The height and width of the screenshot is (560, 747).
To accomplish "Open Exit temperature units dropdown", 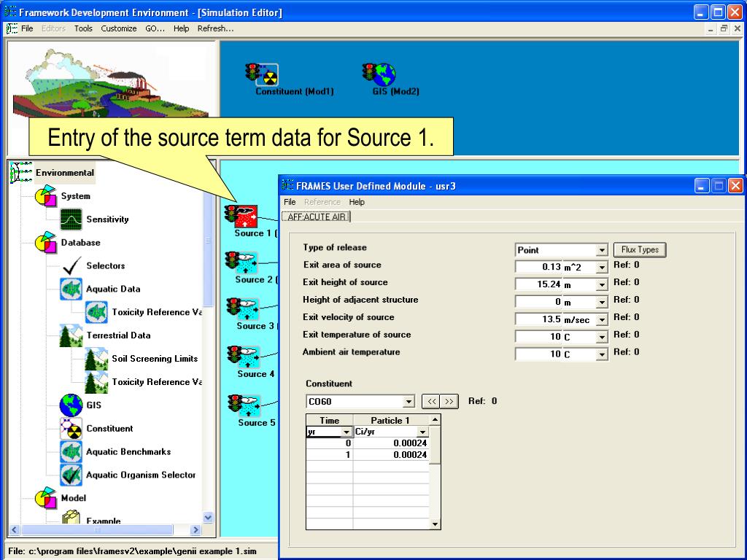I will [x=602, y=337].
